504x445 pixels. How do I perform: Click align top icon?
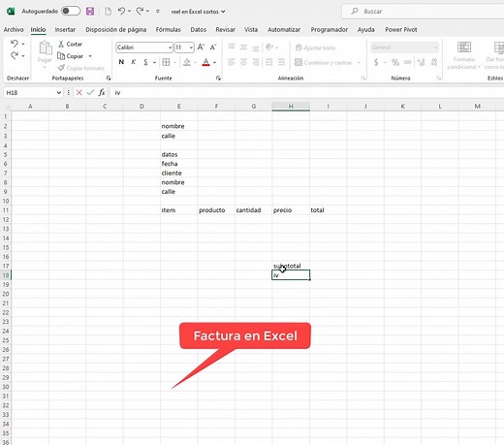(232, 48)
